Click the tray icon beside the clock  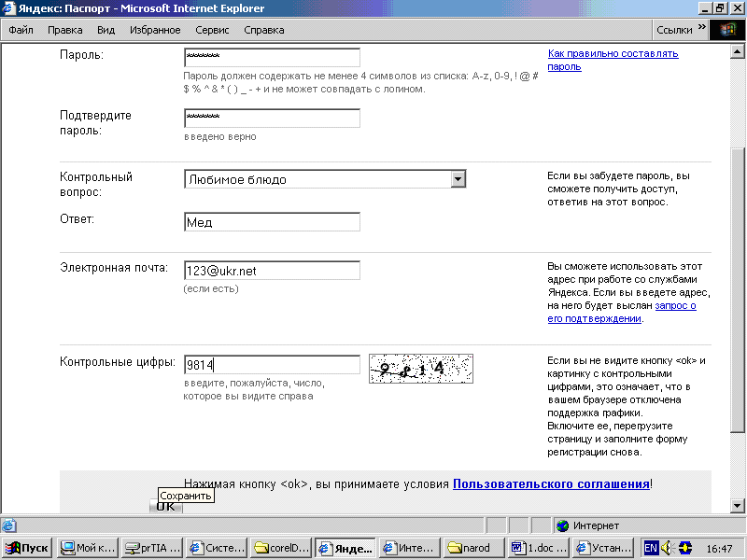(685, 548)
